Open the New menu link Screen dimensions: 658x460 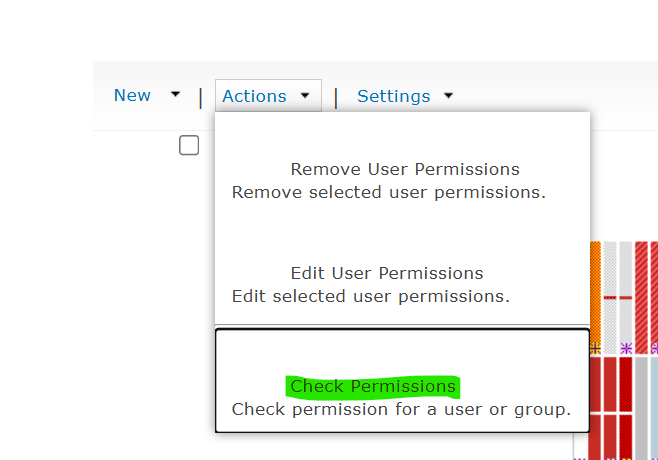132,96
